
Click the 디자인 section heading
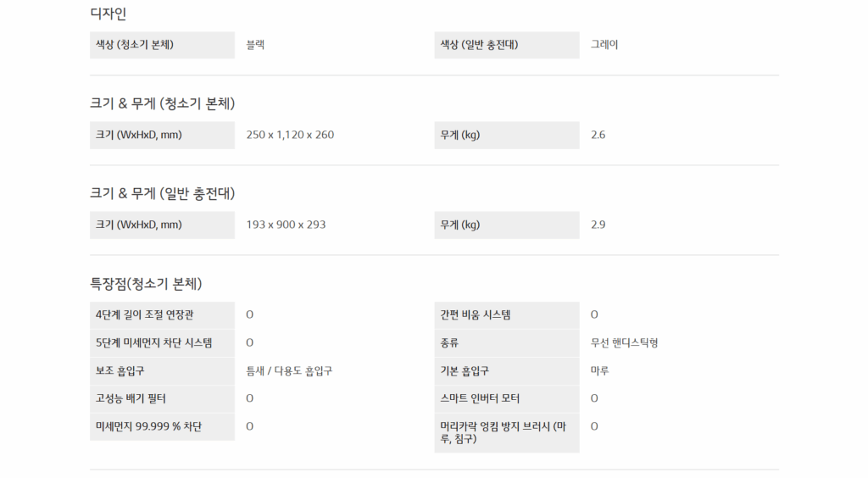pos(108,14)
